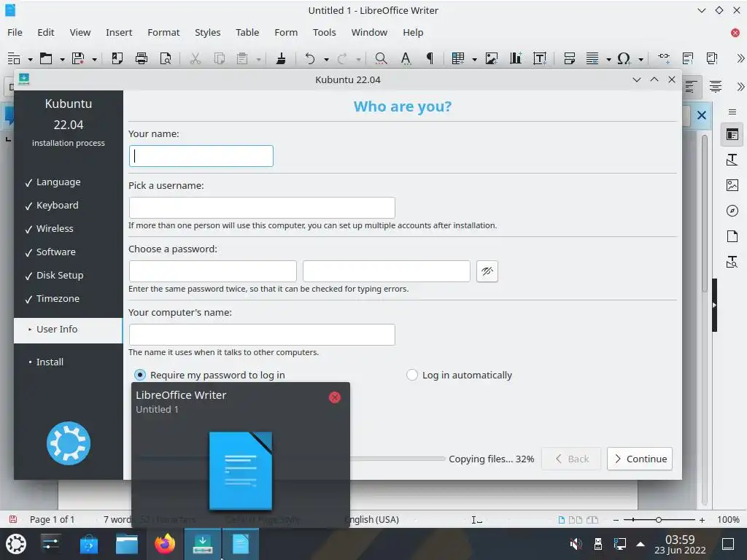Click the Paste clipboard icon
This screenshot has width=747, height=560.
(x=242, y=58)
